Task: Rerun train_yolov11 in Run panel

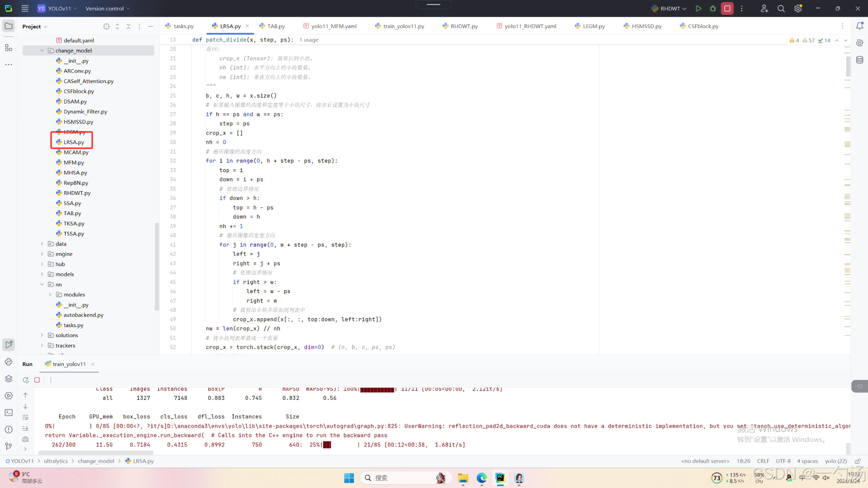Action: (26, 380)
